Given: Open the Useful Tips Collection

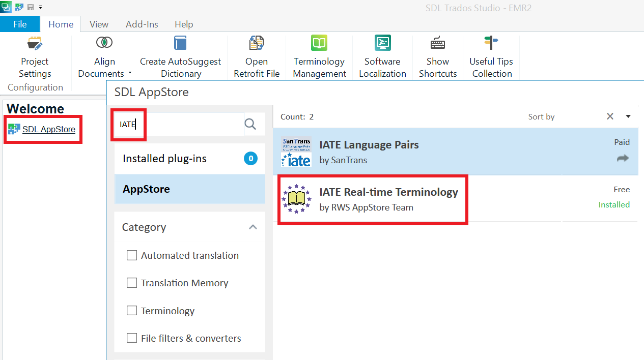Looking at the screenshot, I should click(x=491, y=57).
